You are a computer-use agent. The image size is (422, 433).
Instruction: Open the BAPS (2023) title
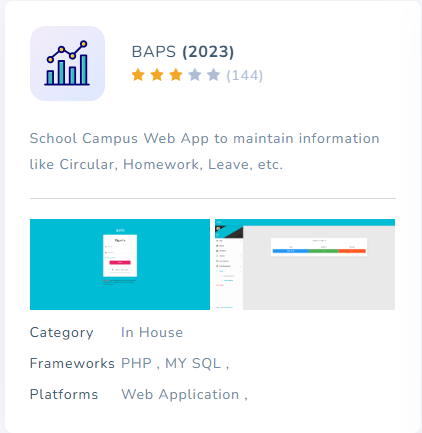pos(183,52)
